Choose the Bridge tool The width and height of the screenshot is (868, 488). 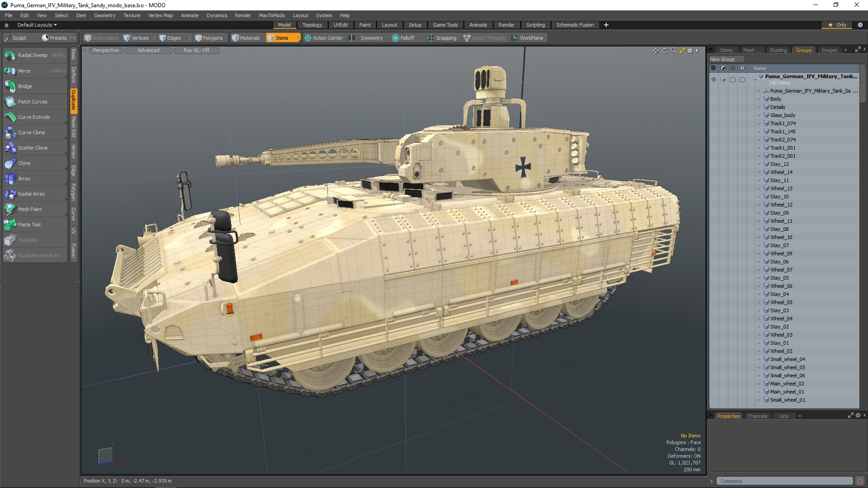point(35,86)
